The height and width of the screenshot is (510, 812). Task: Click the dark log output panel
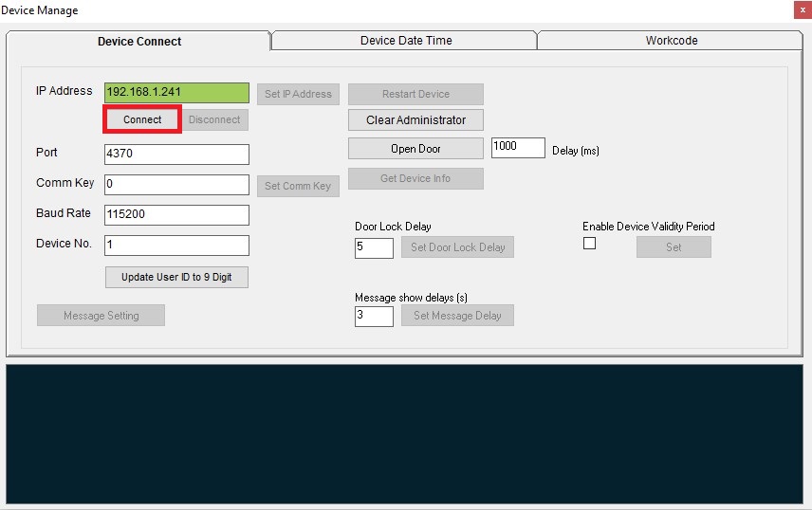405,433
